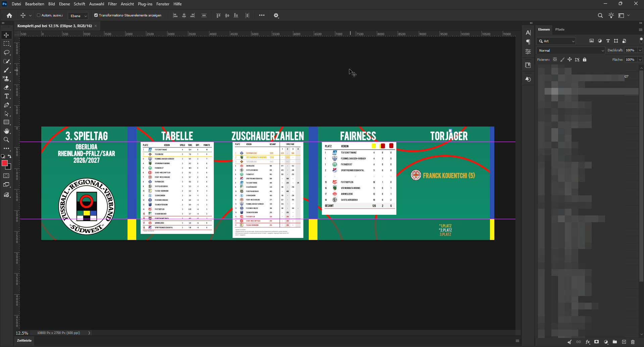Click the black background color swatch

coord(9,167)
